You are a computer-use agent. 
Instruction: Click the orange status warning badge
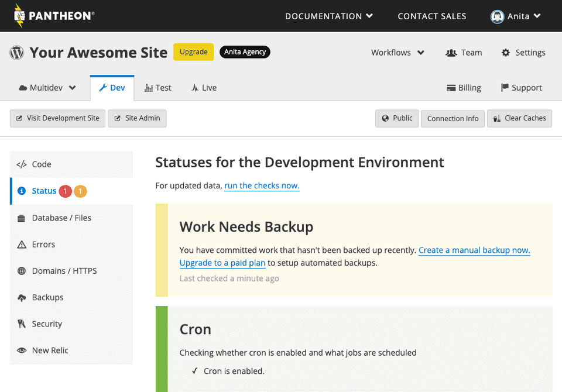click(x=80, y=191)
